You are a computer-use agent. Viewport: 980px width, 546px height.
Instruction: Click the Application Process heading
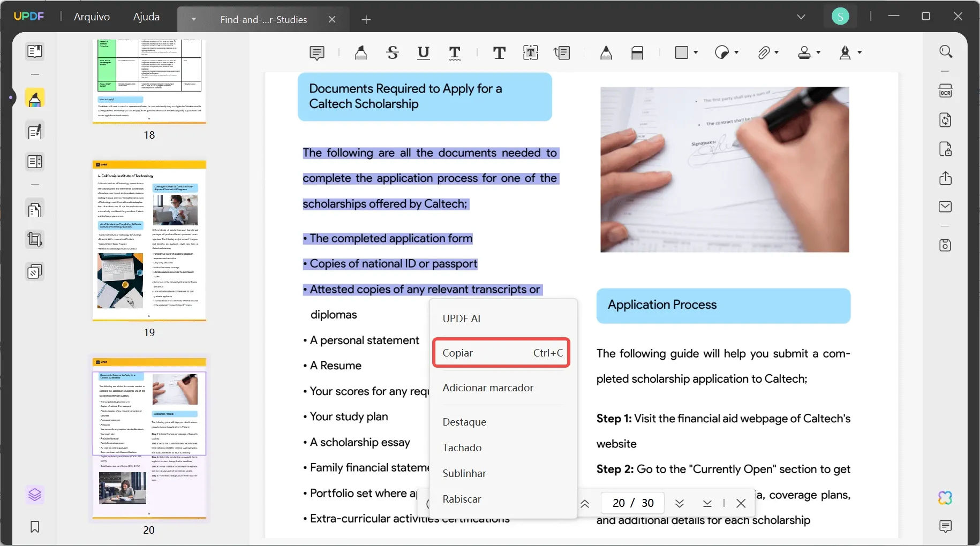point(662,305)
